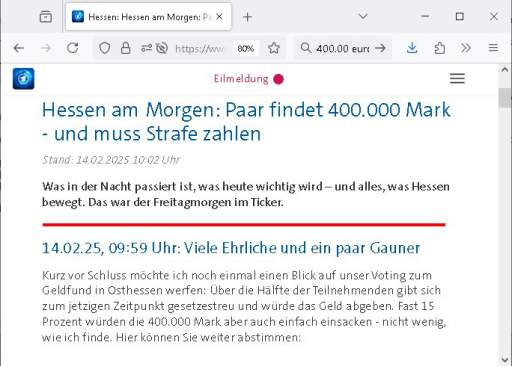Open a new tab with plus button
Viewport: 512px width, 366px height.
(247, 17)
